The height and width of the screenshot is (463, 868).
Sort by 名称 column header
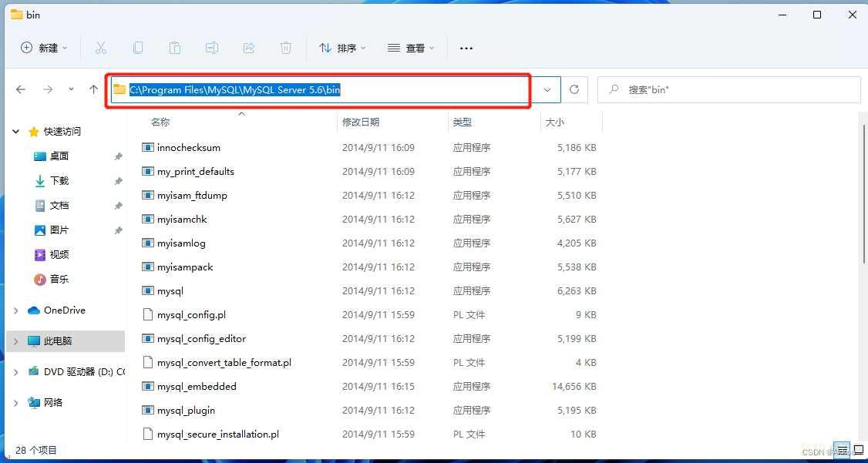[x=160, y=122]
